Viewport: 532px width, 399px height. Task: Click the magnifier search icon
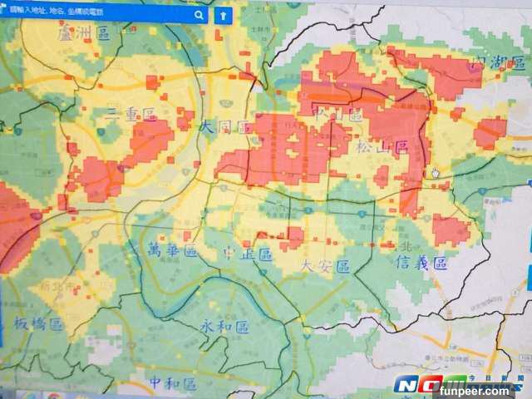pyautogui.click(x=199, y=15)
